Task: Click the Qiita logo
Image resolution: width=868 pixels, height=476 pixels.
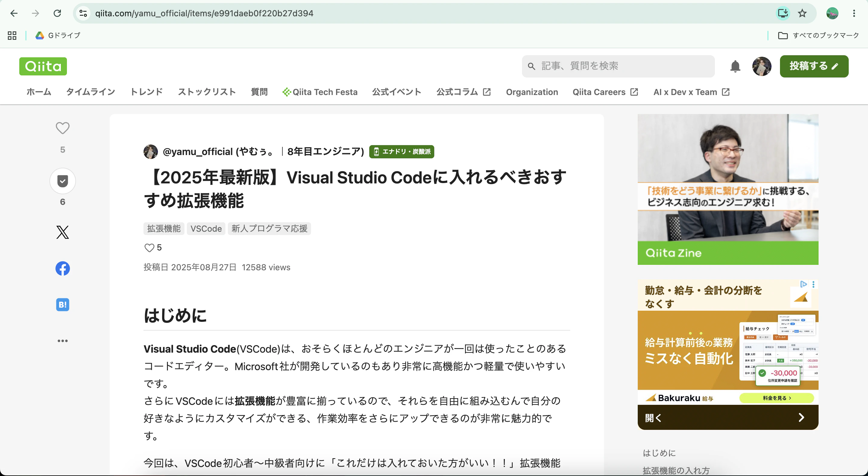Action: point(43,66)
